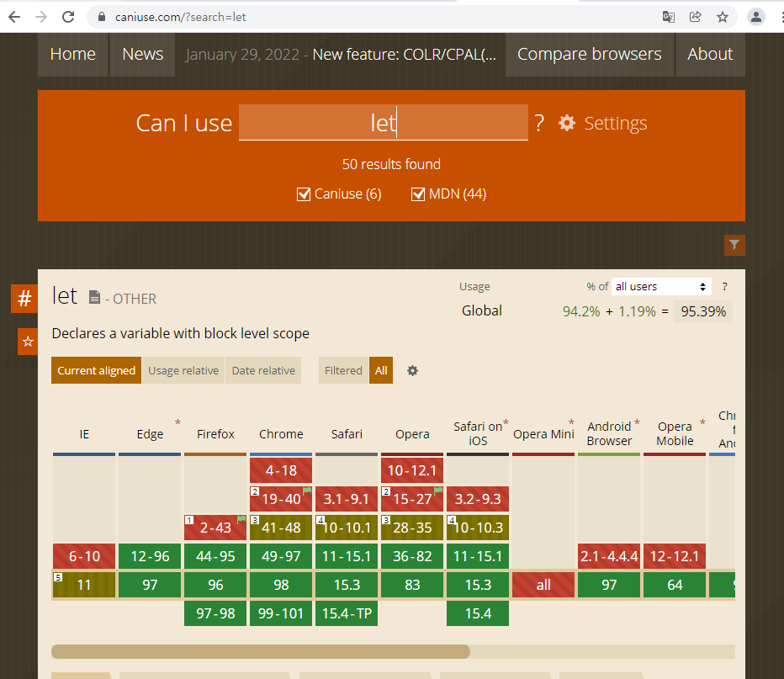Toggle the Caniuse (6) checkbox
This screenshot has width=784, height=679.
coord(304,194)
